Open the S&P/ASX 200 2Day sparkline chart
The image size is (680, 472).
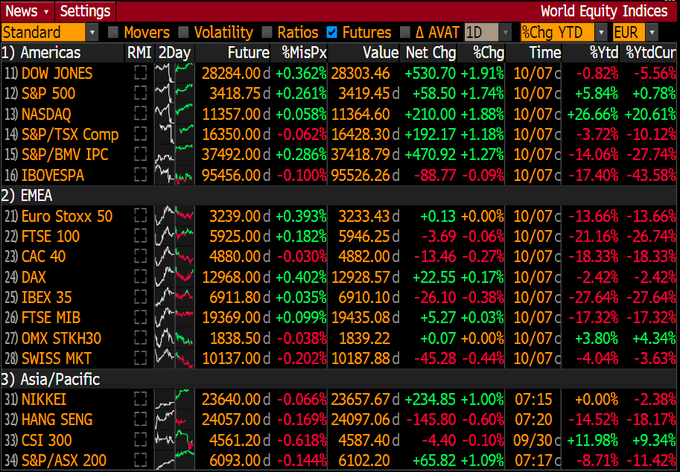174,460
